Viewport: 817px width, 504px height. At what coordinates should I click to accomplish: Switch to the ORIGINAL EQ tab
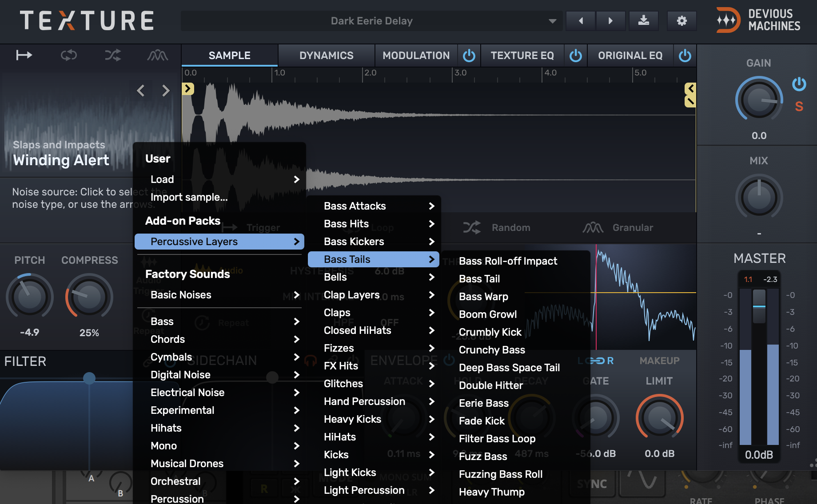630,56
